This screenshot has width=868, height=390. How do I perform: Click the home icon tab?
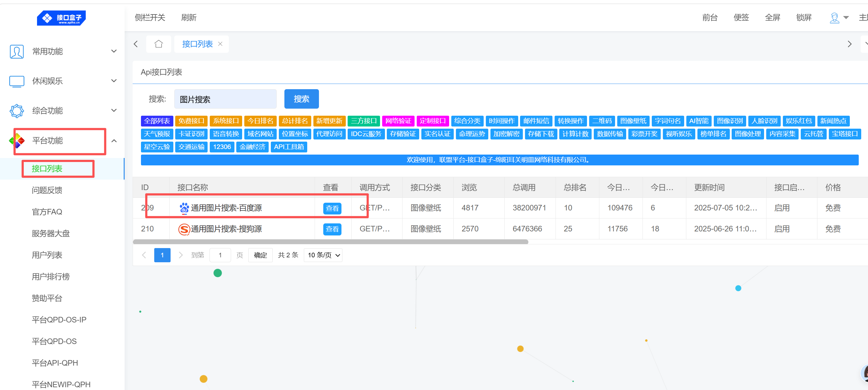pyautogui.click(x=158, y=44)
